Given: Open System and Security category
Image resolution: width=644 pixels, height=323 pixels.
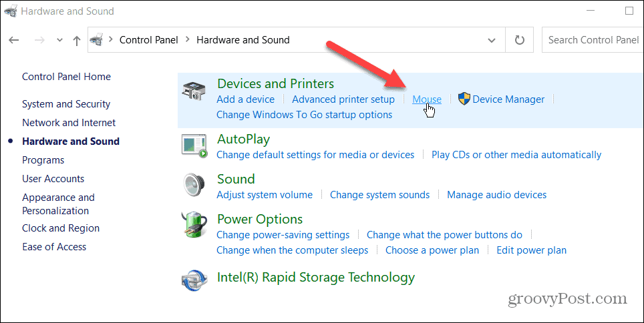Looking at the screenshot, I should pos(66,104).
